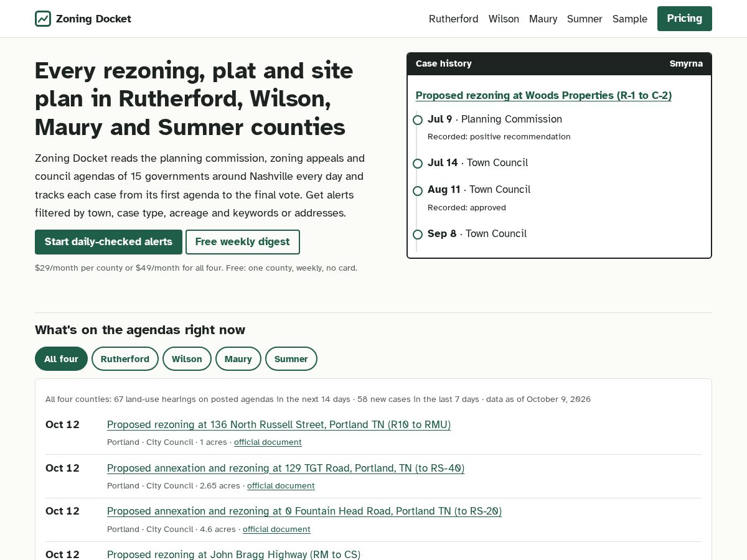Open the Maury navigation link

coord(543,19)
